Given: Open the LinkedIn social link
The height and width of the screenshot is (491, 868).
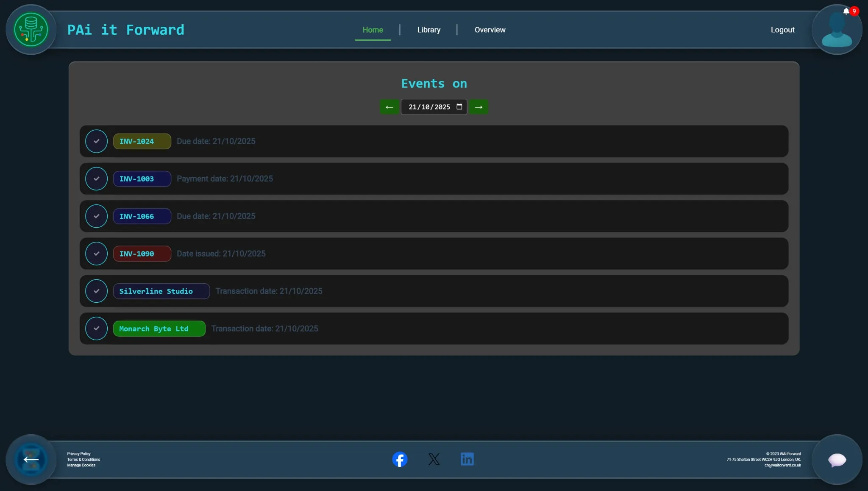Looking at the screenshot, I should point(467,459).
